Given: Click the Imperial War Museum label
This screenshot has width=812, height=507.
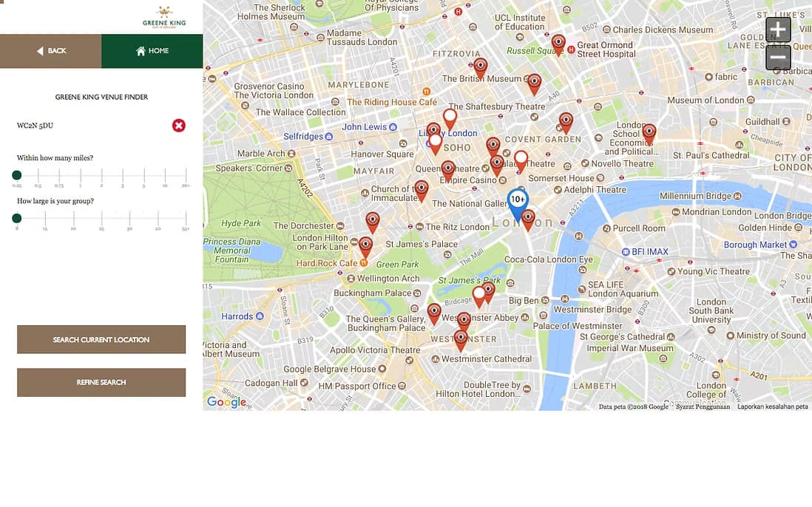Looking at the screenshot, I should pos(630,348).
